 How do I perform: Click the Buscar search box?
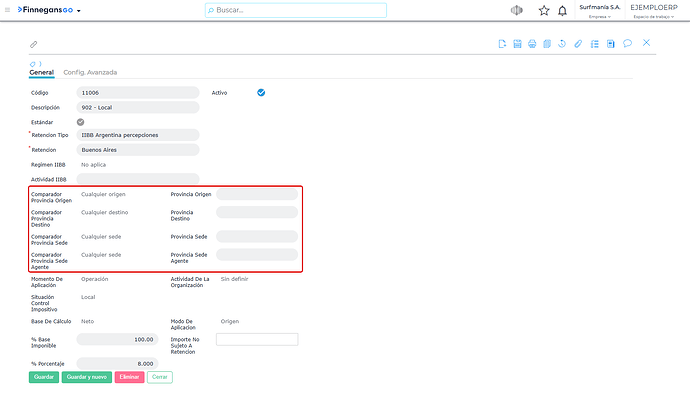point(296,10)
